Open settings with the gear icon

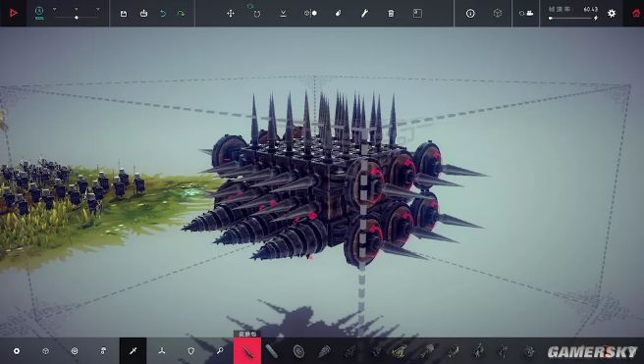click(612, 14)
